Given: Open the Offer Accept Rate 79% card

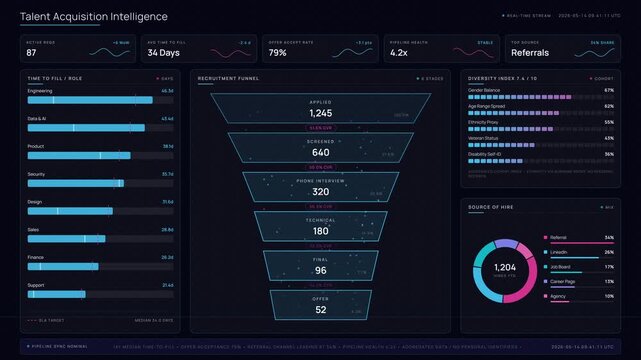Looking at the screenshot, I should pos(320,49).
